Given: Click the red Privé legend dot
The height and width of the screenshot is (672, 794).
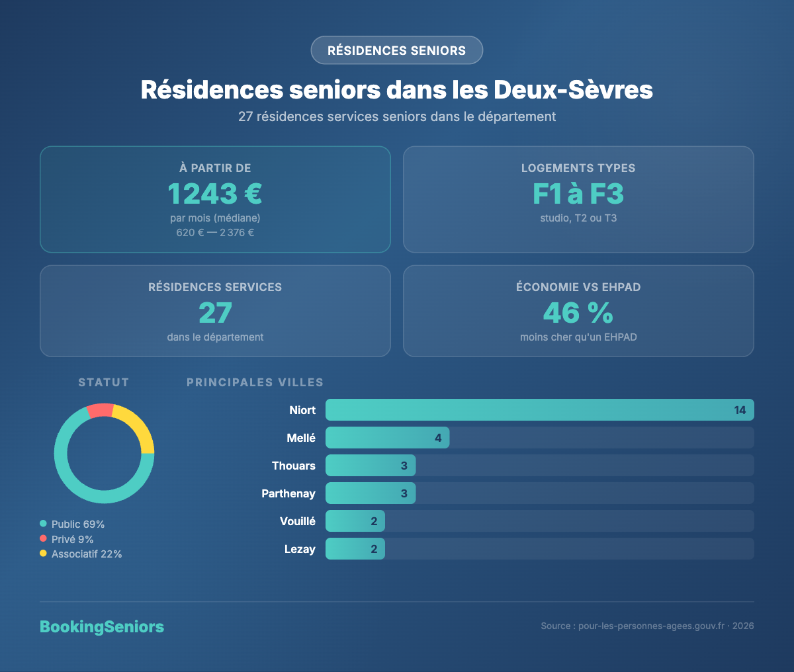Looking at the screenshot, I should click(x=43, y=539).
